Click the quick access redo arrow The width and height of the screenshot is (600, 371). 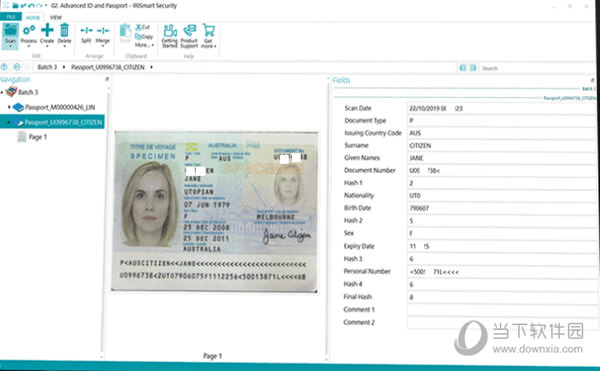coord(39,6)
